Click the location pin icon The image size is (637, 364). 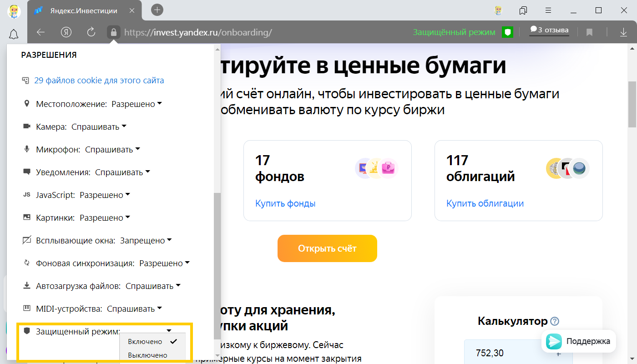click(26, 104)
